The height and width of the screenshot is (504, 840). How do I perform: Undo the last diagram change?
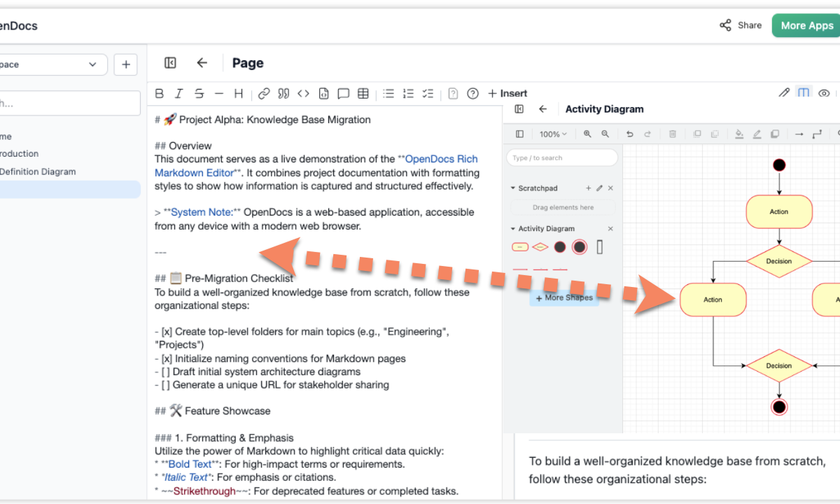coord(629,134)
